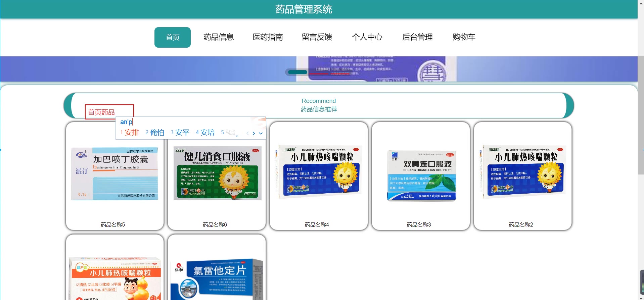644x300 pixels.
Task: Select the active teal carousel indicator
Action: 297,72
